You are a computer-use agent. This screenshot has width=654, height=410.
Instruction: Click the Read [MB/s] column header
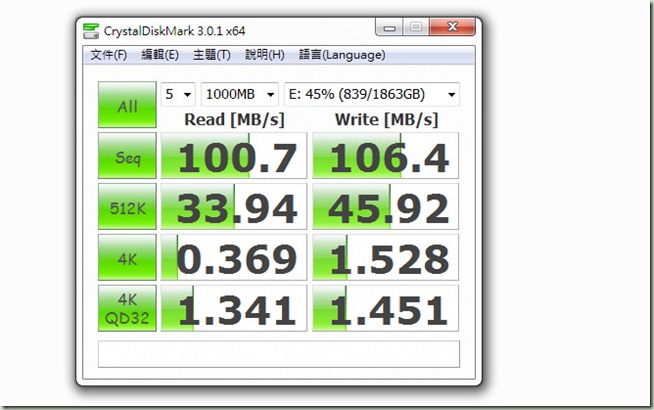[x=234, y=120]
